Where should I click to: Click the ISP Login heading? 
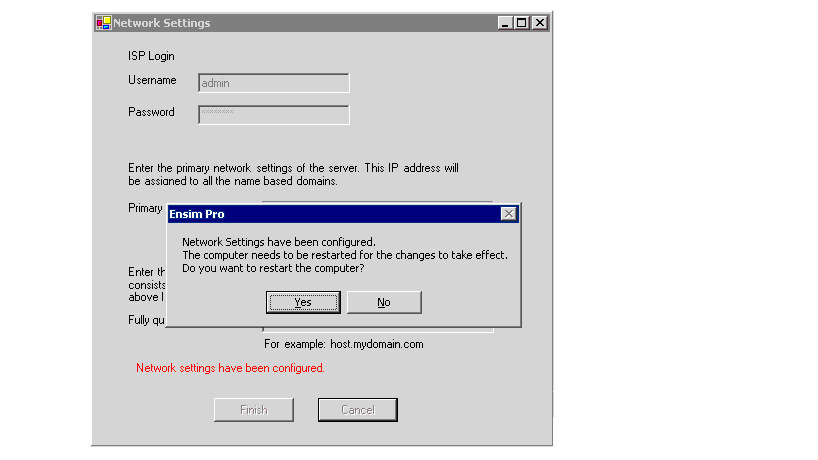151,56
